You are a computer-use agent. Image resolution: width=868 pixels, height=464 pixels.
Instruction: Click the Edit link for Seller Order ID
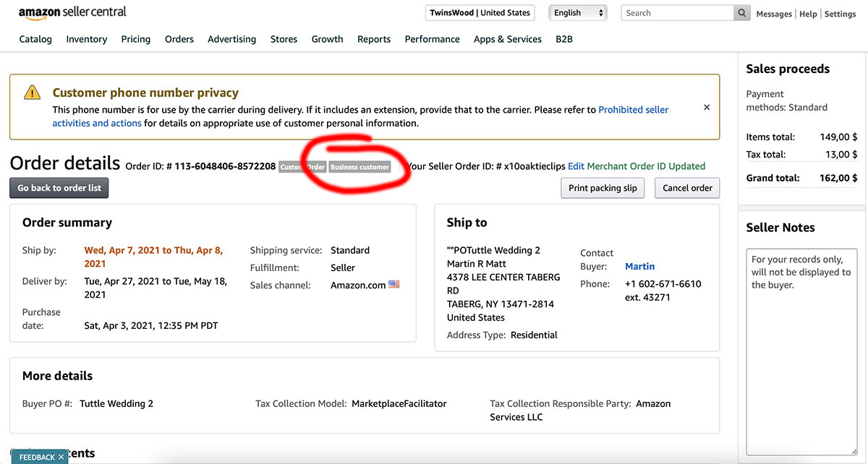point(576,166)
